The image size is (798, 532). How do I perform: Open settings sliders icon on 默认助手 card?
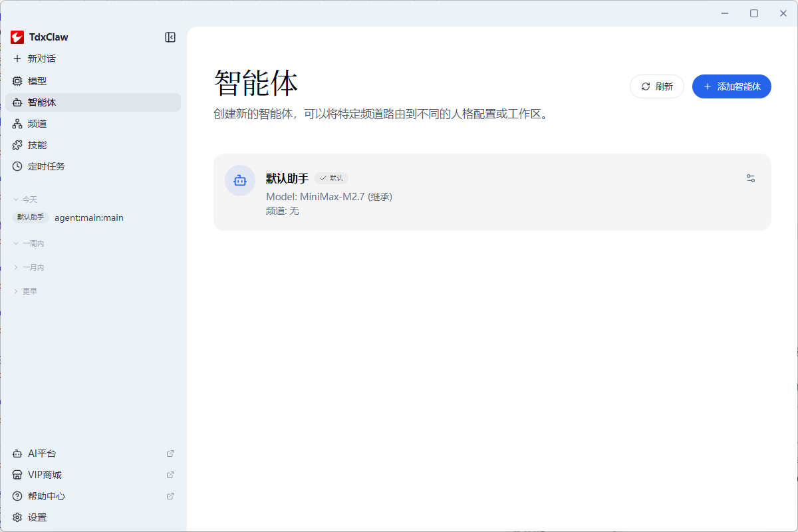click(x=751, y=178)
